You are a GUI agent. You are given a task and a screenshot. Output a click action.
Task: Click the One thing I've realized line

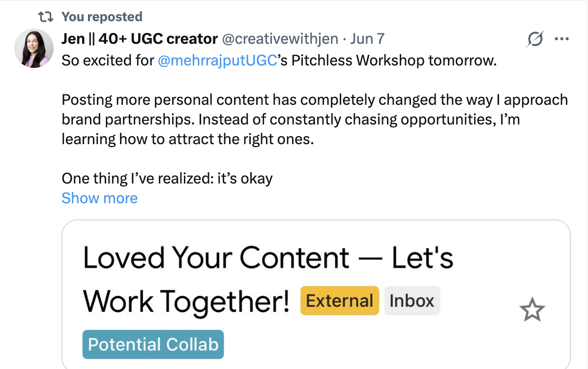167,179
